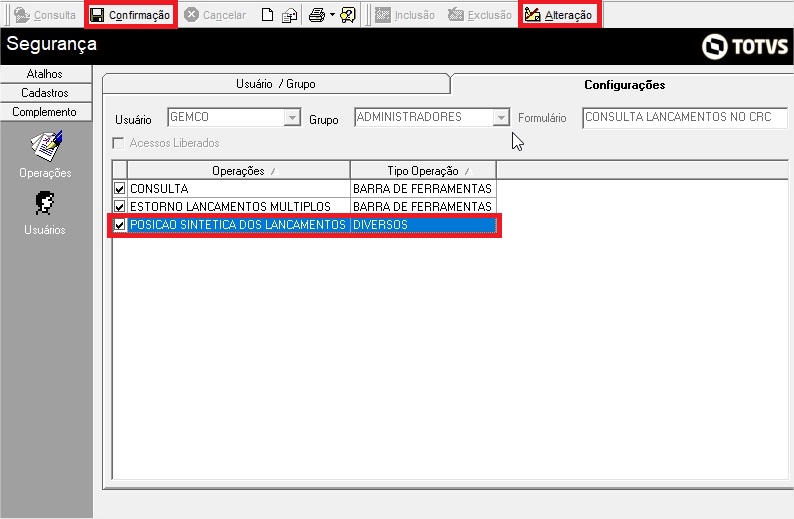Click the help question mark icon

[x=348, y=15]
